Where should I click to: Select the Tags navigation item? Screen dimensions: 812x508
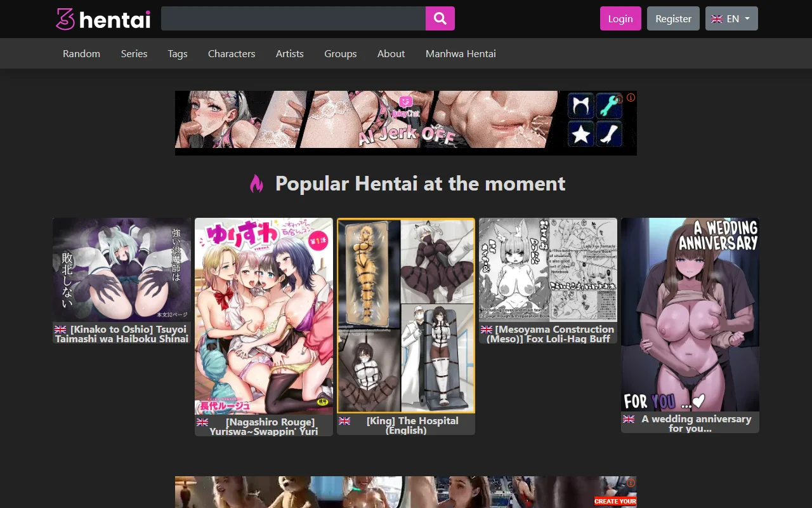[177, 53]
